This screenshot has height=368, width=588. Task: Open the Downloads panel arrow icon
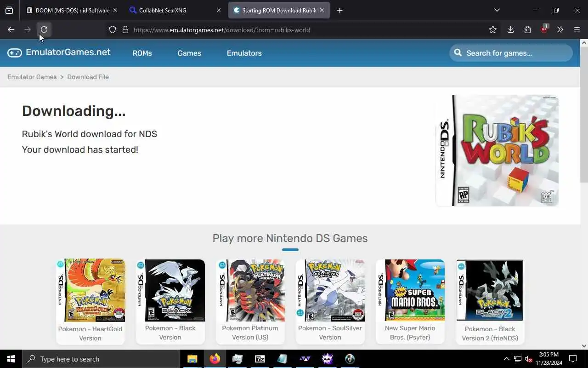click(510, 29)
